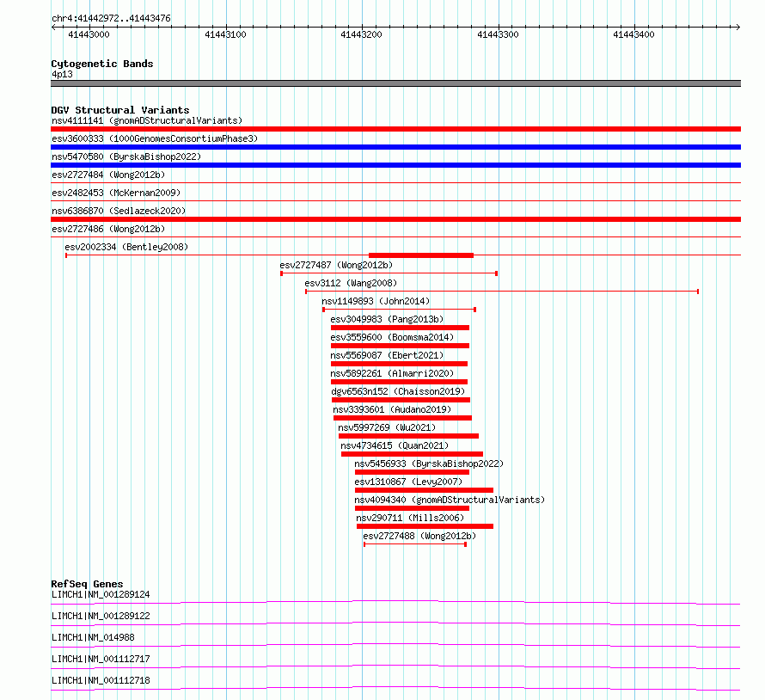Screen dimensions: 765x700
Task: Click the red bar for esv3049983
Action: coord(400,328)
